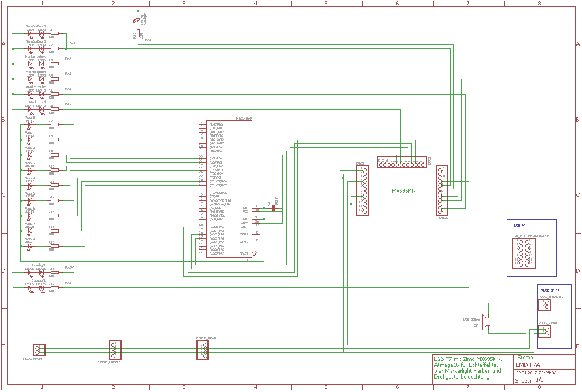The width and height of the screenshot is (582, 392).
Task: Click the 'Marker red' label
Action: point(37,102)
